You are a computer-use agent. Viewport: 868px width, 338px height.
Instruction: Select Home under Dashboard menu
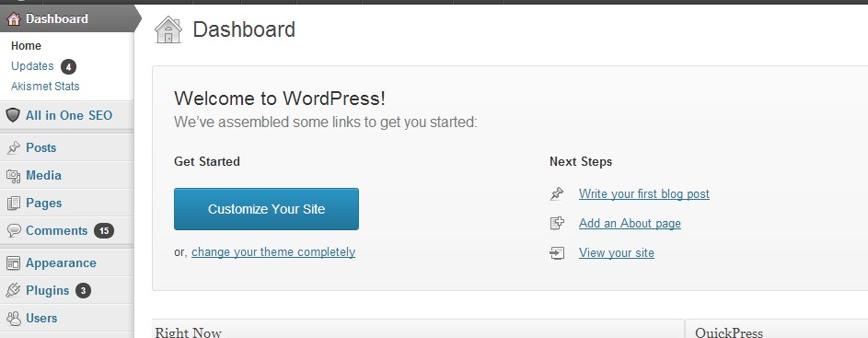[26, 46]
